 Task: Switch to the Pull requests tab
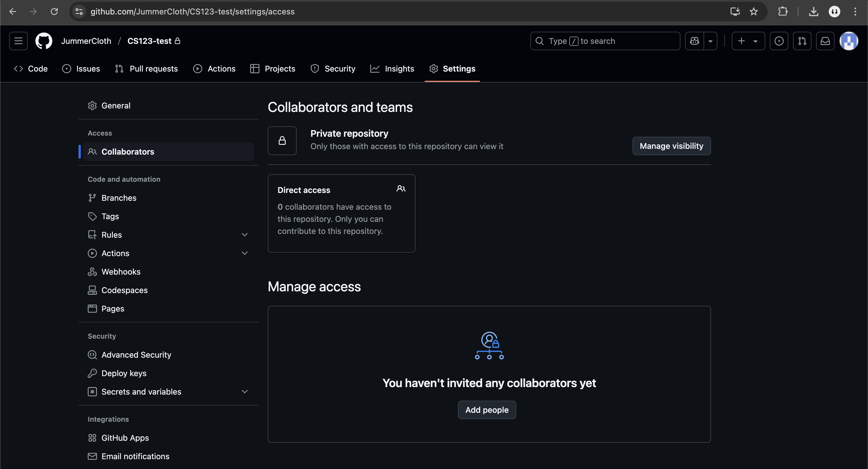tap(146, 68)
